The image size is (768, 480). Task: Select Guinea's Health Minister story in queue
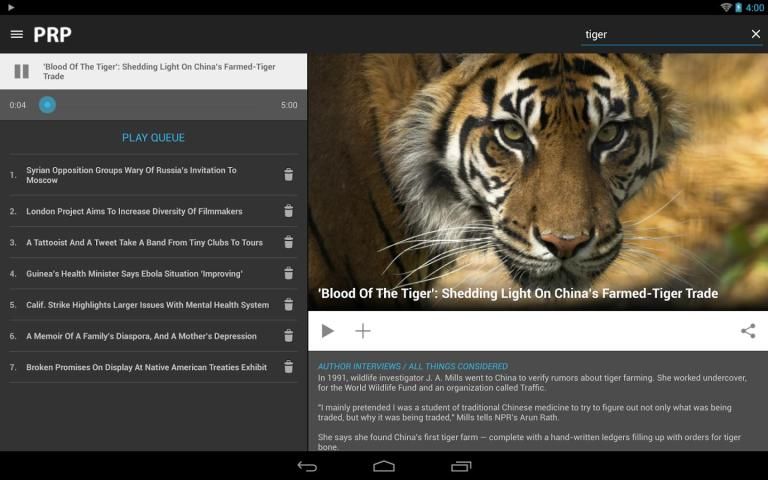click(134, 273)
